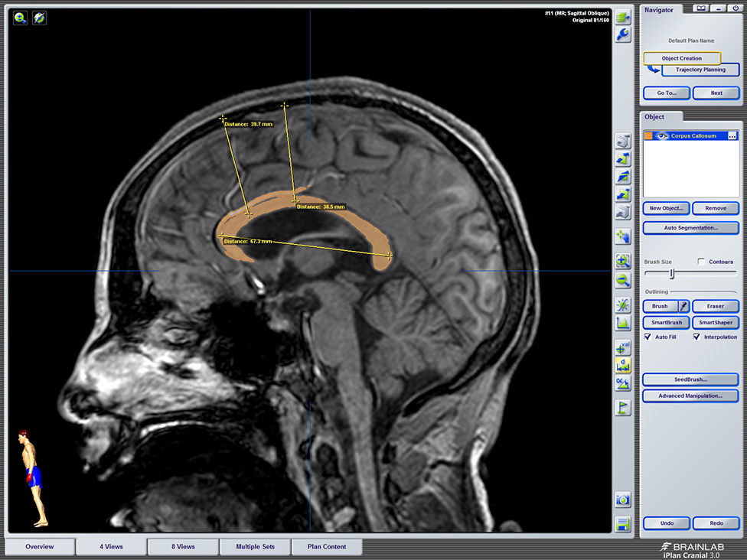Enable the Contours checkbox
Viewport: 747px width, 560px height.
tap(702, 262)
